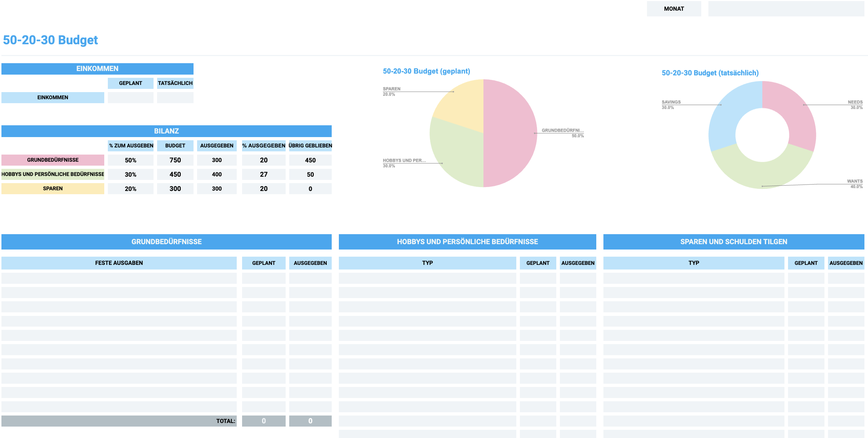Image resolution: width=868 pixels, height=438 pixels.
Task: Select the HOBBYS UND PERSÖNLICHE BEDÜRFNISSE banner
Action: (x=467, y=242)
